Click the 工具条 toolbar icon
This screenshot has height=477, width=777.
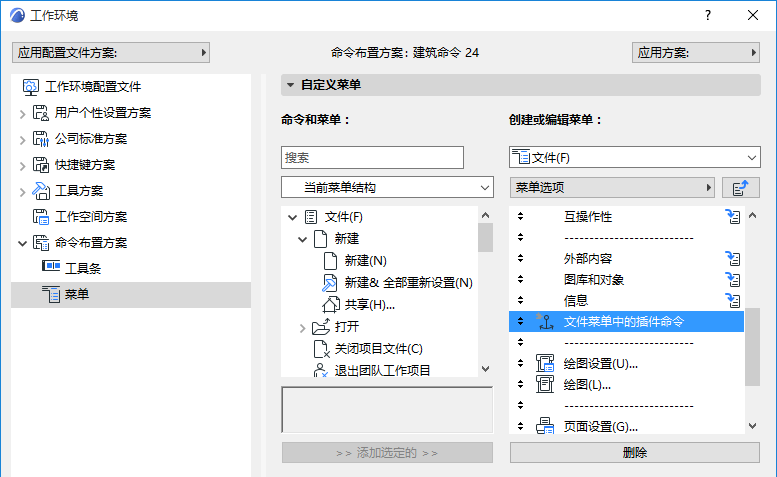tap(51, 266)
